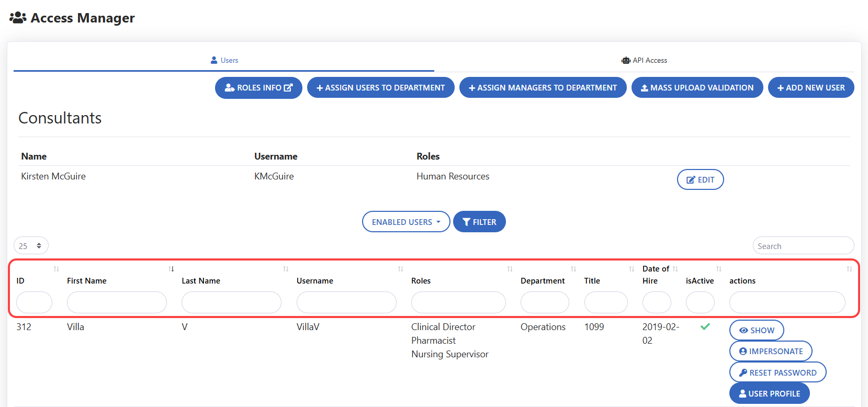The height and width of the screenshot is (407, 868).
Task: Click the First Name sort arrows icon
Action: tap(171, 269)
